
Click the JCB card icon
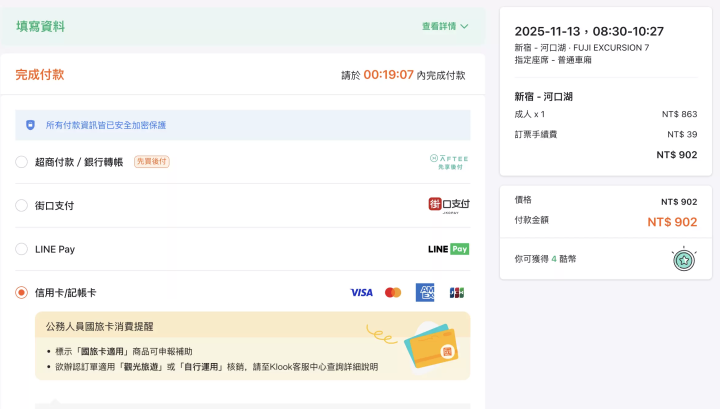pos(456,292)
